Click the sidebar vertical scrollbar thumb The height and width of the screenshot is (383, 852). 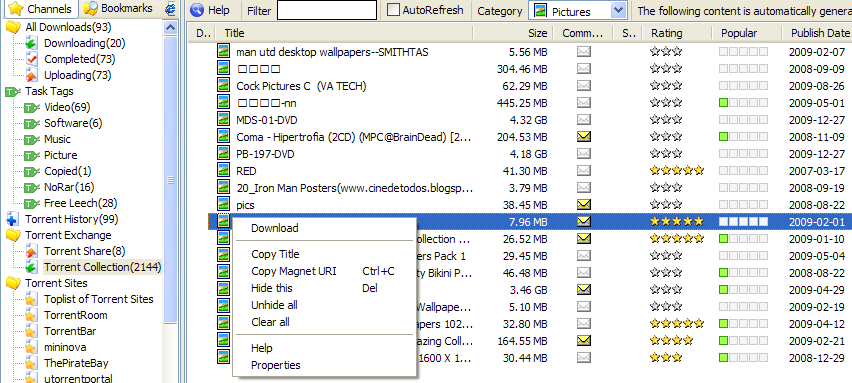171,179
